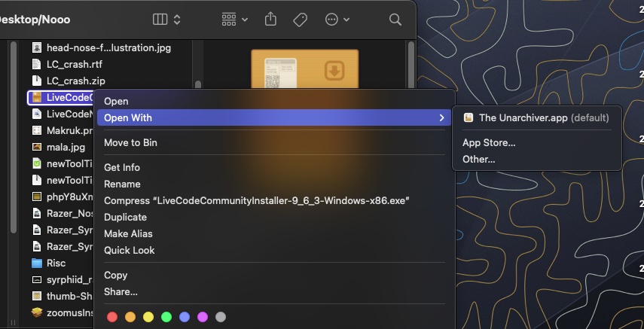Click the Makruk file icon
The image size is (644, 329).
coord(37,130)
